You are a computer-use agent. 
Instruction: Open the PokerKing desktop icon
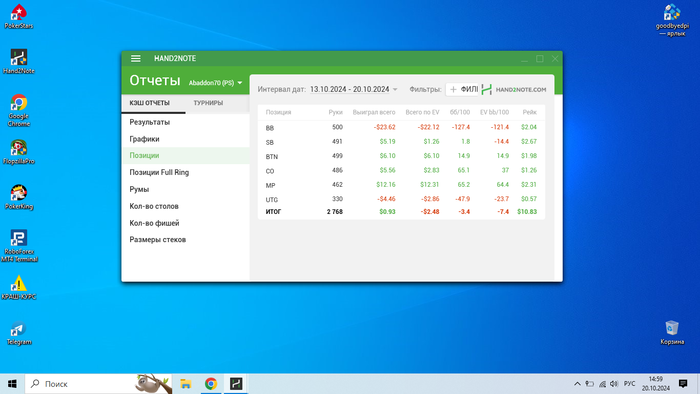click(x=19, y=197)
